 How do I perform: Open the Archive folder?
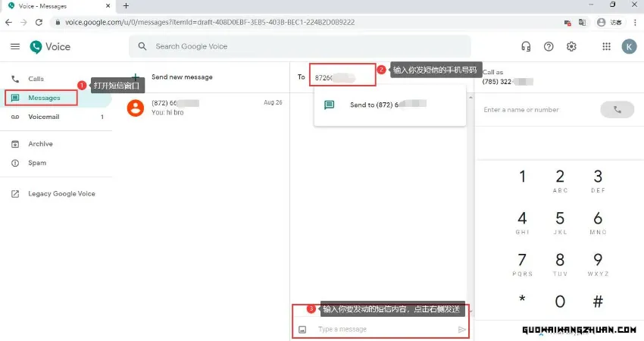pos(55,144)
